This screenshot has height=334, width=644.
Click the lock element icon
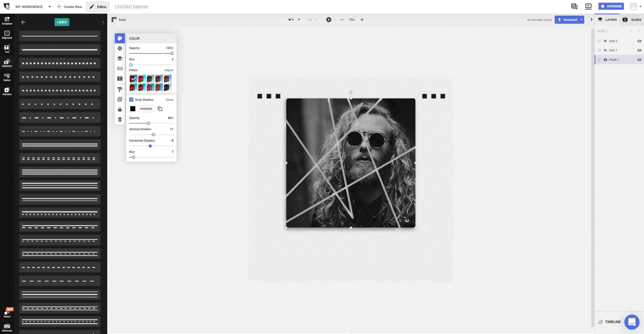pyautogui.click(x=120, y=110)
